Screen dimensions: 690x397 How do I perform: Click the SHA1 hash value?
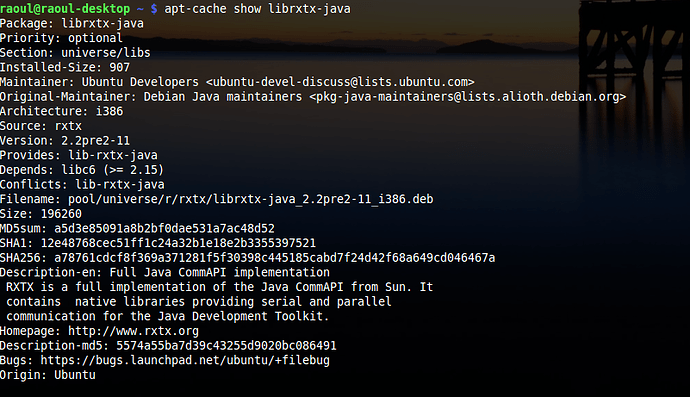tap(178, 243)
